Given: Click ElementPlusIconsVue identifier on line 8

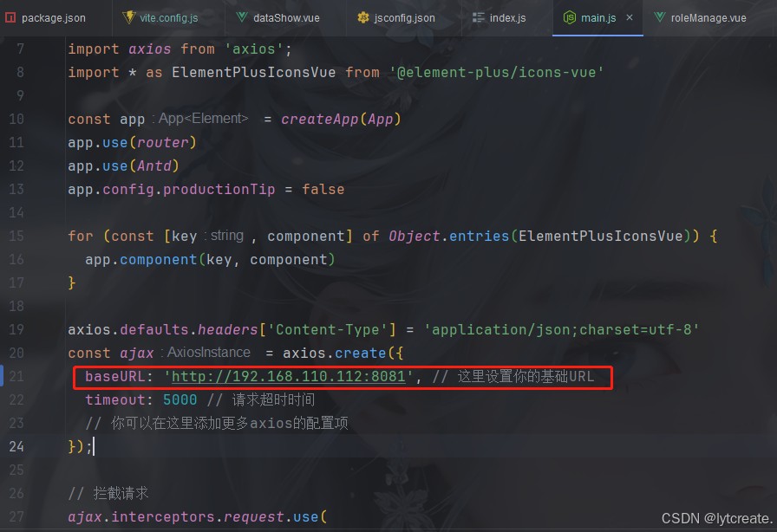Looking at the screenshot, I should (254, 72).
